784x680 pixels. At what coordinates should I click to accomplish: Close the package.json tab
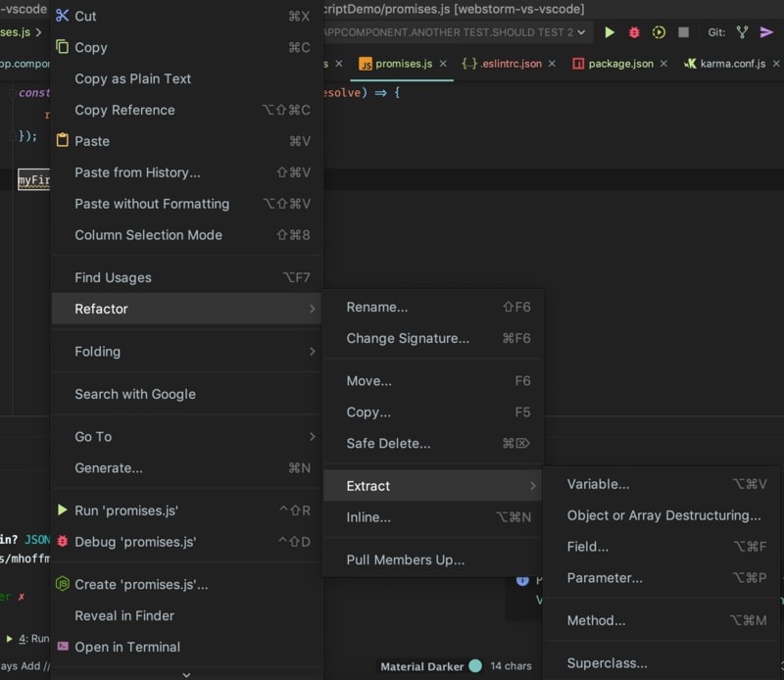(663, 64)
